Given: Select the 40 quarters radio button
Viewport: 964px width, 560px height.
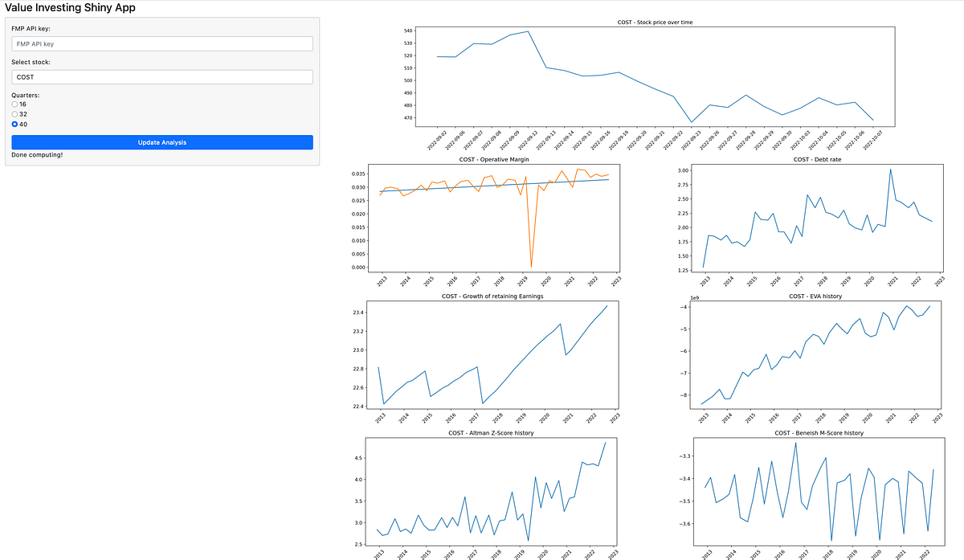Looking at the screenshot, I should [14, 125].
